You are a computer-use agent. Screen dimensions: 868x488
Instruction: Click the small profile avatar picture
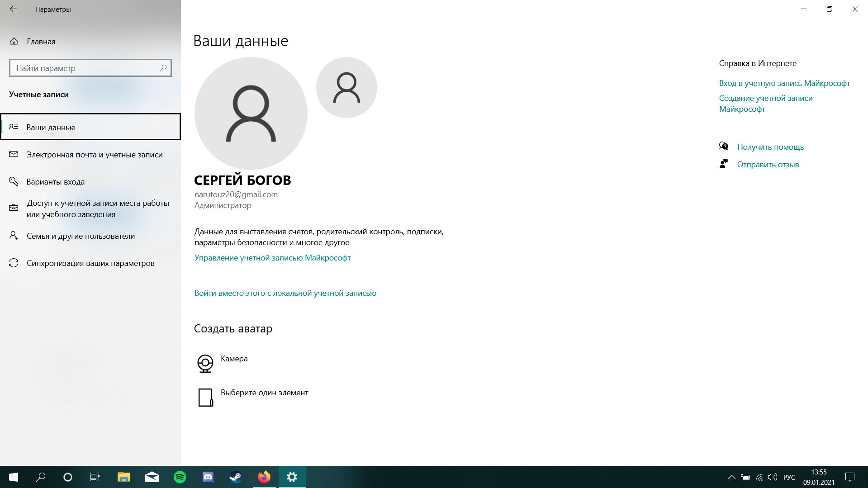point(346,87)
